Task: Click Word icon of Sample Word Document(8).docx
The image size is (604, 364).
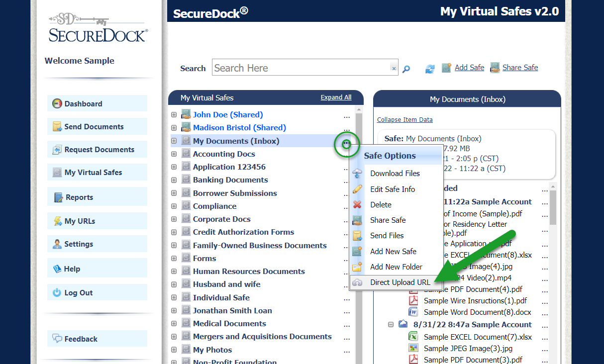Action: tap(413, 312)
